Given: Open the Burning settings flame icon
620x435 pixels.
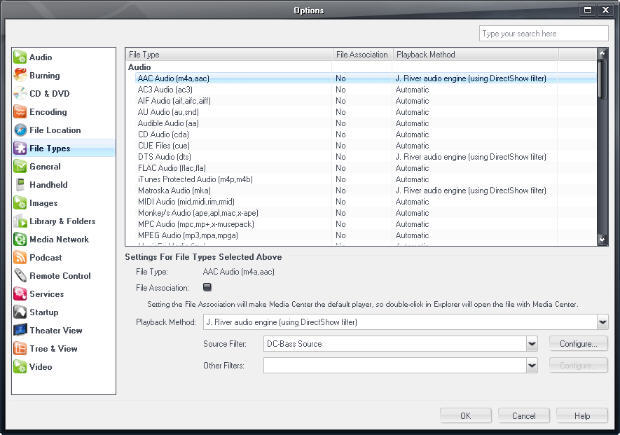Looking at the screenshot, I should pos(20,75).
